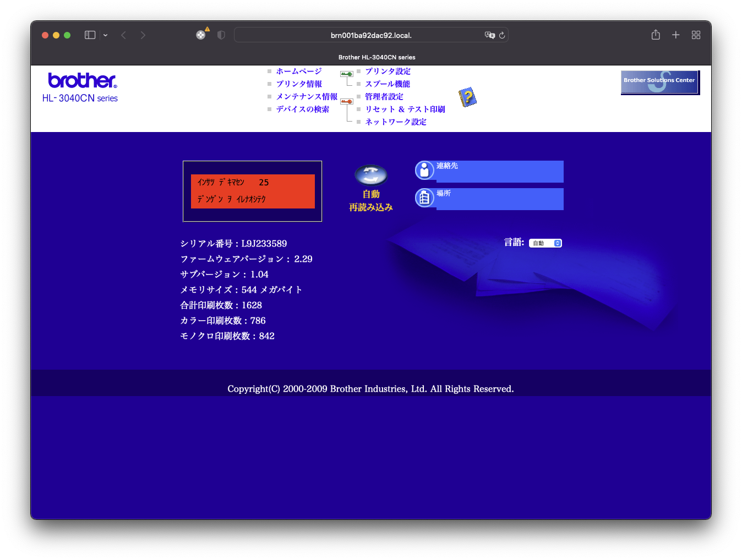Click the auto reload globe icon
The image size is (742, 560).
371,175
